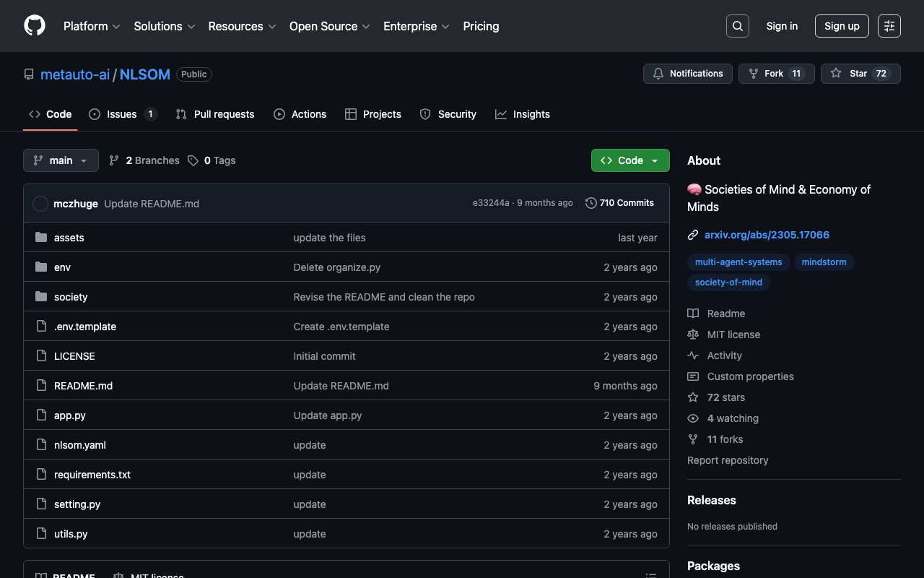
Task: Open the Notifications bell button
Action: point(687,74)
